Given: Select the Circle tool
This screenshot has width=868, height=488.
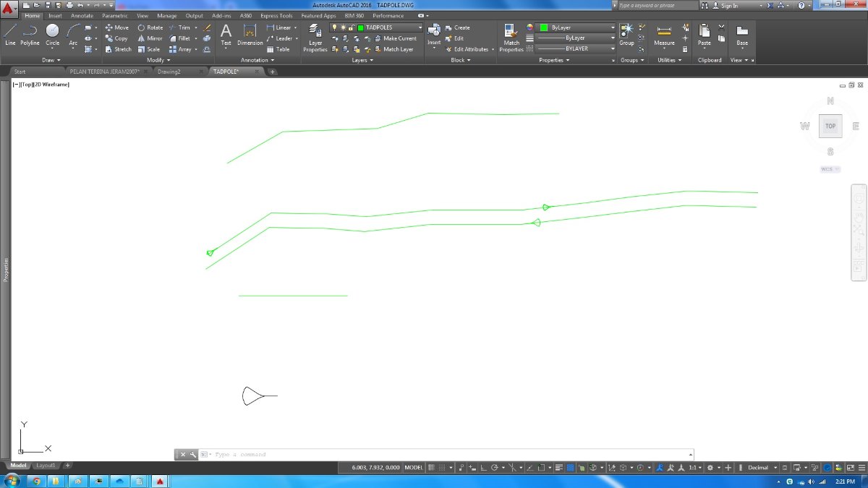Looking at the screenshot, I should click(53, 34).
